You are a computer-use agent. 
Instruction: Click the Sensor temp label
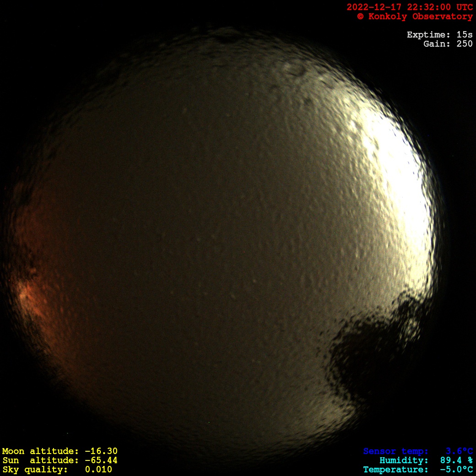395,451
